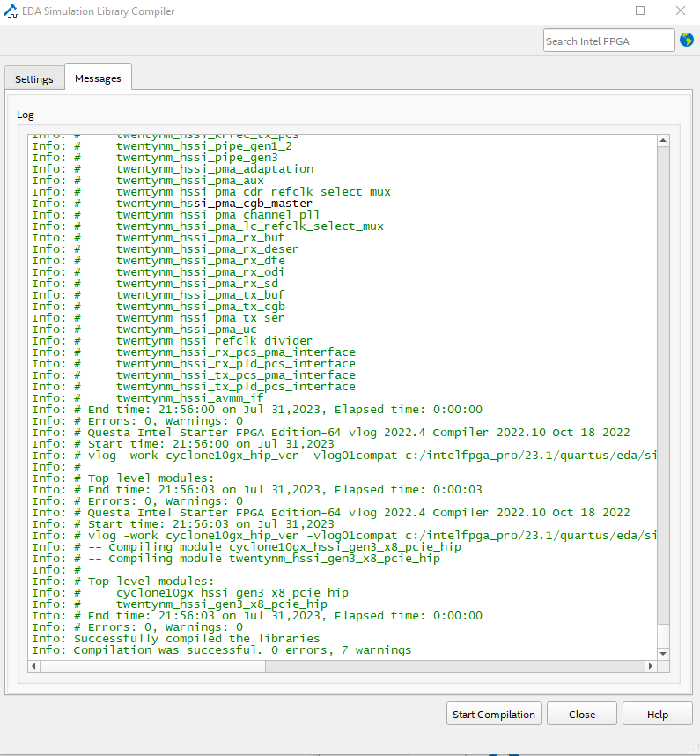
Task: Click the log's vertical scrollbar up arrow
Action: pos(663,142)
